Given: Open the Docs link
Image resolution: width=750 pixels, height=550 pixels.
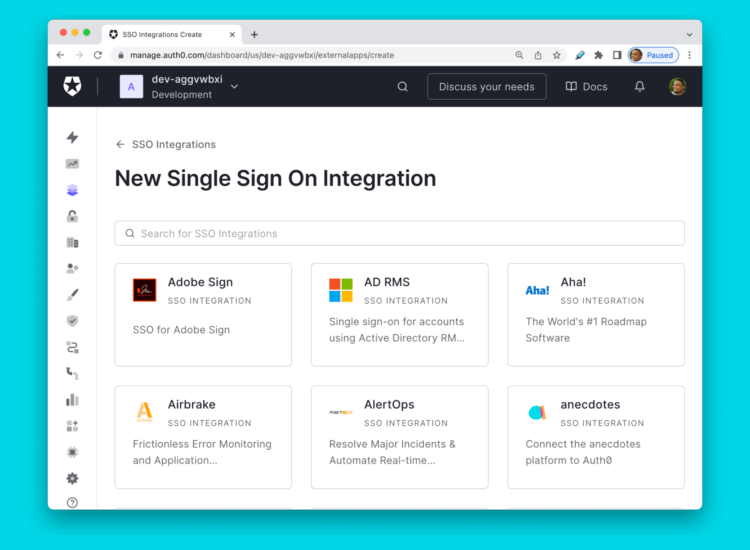Looking at the screenshot, I should point(586,87).
